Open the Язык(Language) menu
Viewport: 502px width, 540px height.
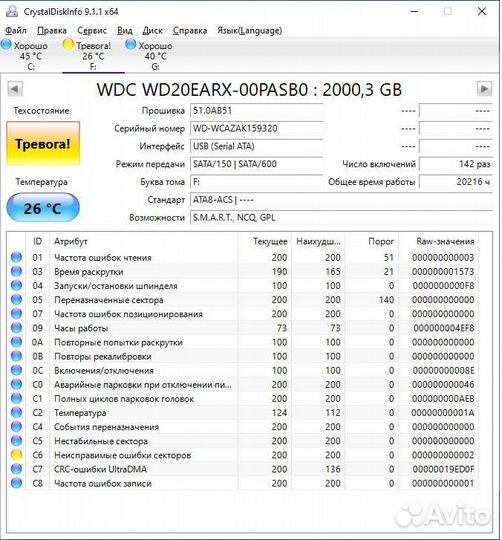(x=250, y=31)
